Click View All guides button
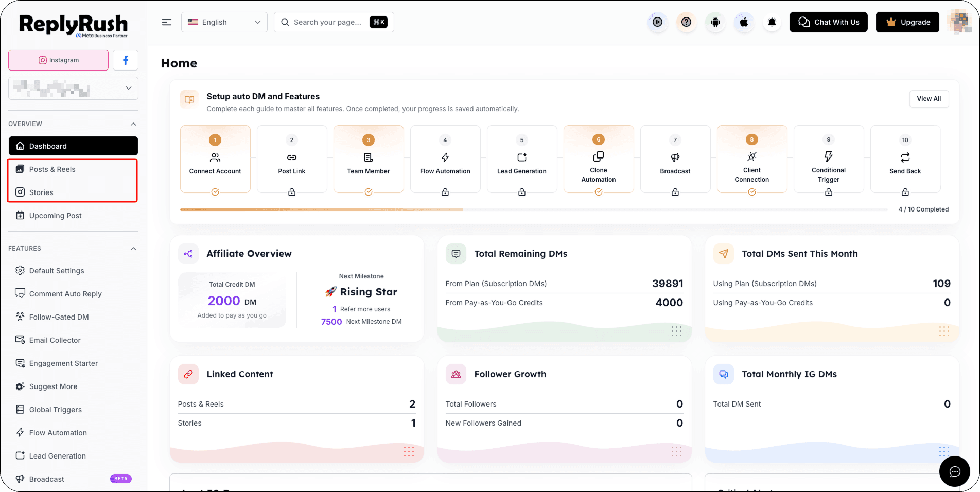Viewport: 980px width, 492px height. [x=929, y=99]
